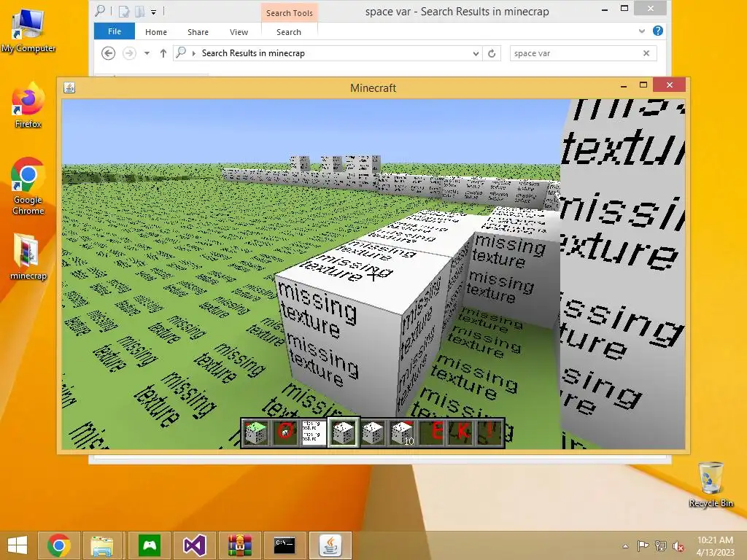
Task: Refresh the Search Results view
Action: pos(492,53)
